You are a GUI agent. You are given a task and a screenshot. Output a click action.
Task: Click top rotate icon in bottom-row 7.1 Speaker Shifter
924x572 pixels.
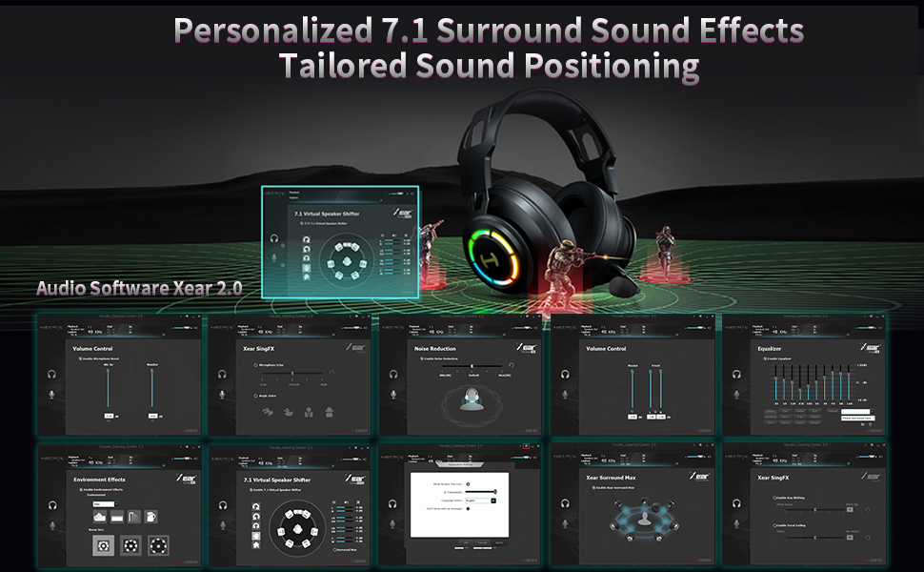(255, 506)
